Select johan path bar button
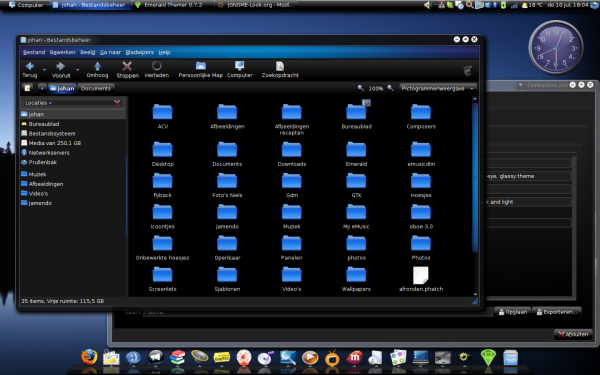600x375 pixels. 62,88
